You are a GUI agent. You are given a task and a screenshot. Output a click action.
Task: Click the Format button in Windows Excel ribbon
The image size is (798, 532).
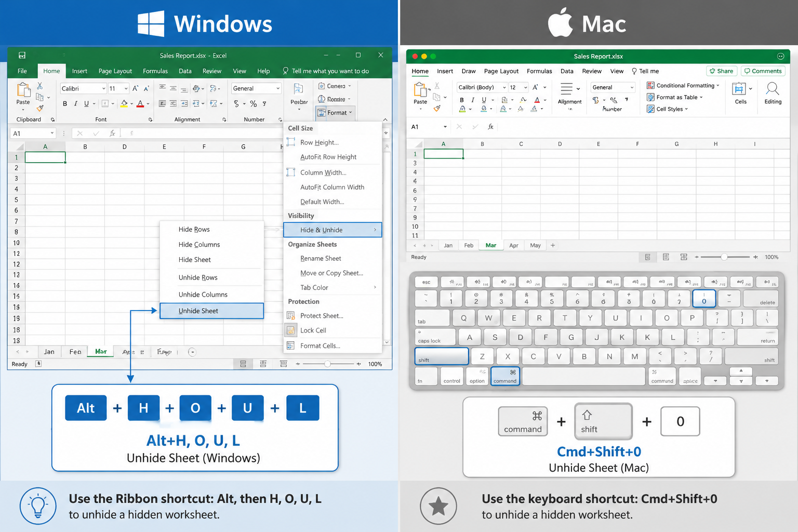[x=335, y=112]
